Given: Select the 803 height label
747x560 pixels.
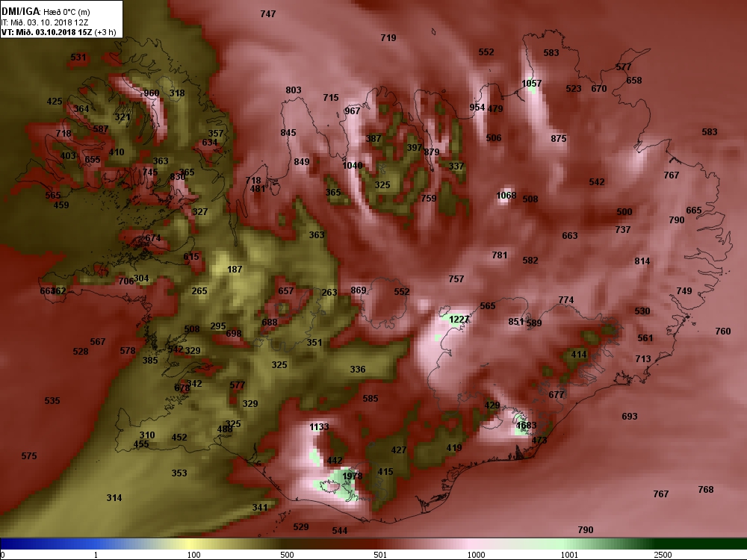Looking at the screenshot, I should [x=294, y=90].
